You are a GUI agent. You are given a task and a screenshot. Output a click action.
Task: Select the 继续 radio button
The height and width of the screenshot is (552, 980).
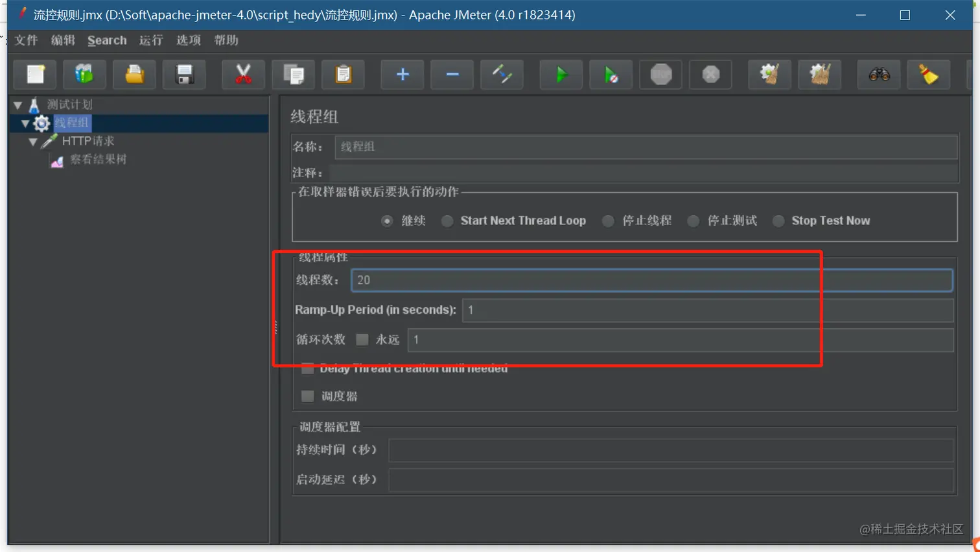coord(387,221)
